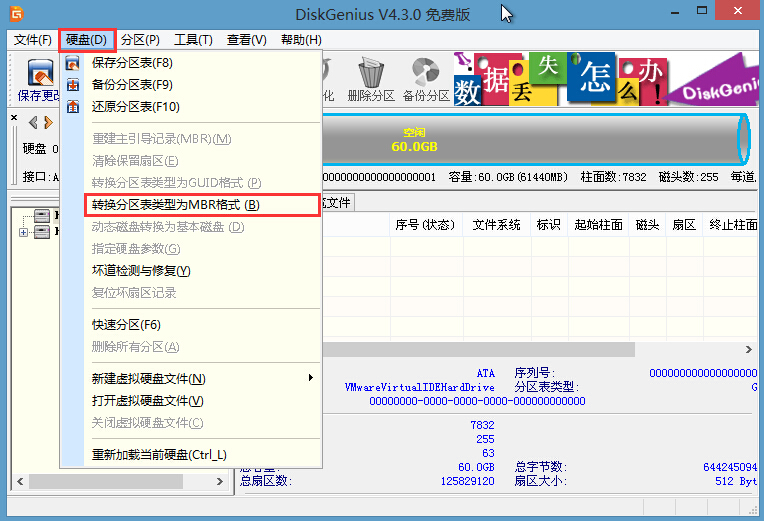Viewport: 764px width, 521px height.
Task: Click the 复位坏扇区记录 entry
Action: coord(191,292)
